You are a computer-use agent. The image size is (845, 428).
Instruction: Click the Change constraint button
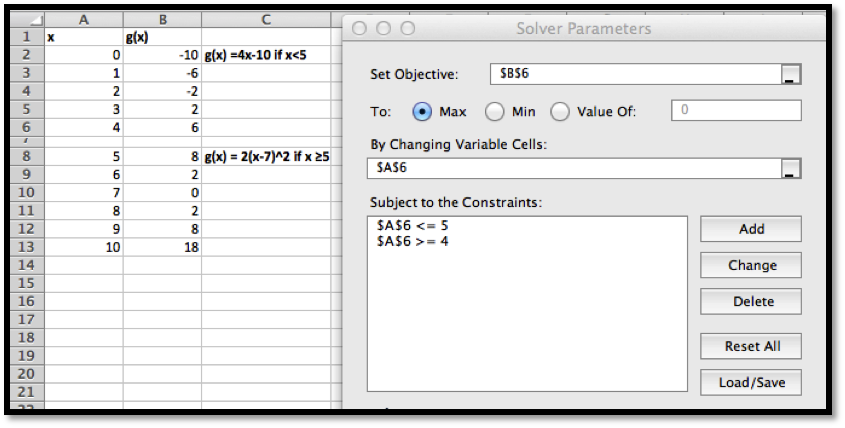tap(751, 265)
